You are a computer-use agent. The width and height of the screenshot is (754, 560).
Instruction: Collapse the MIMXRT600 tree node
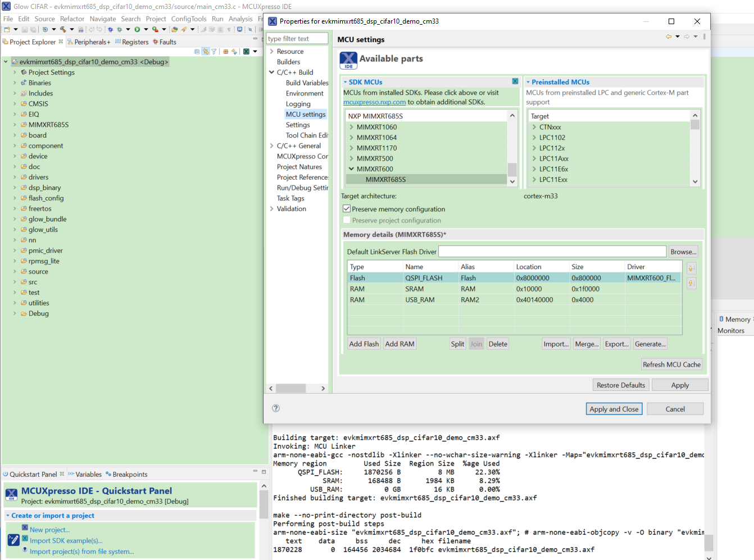[x=351, y=169]
